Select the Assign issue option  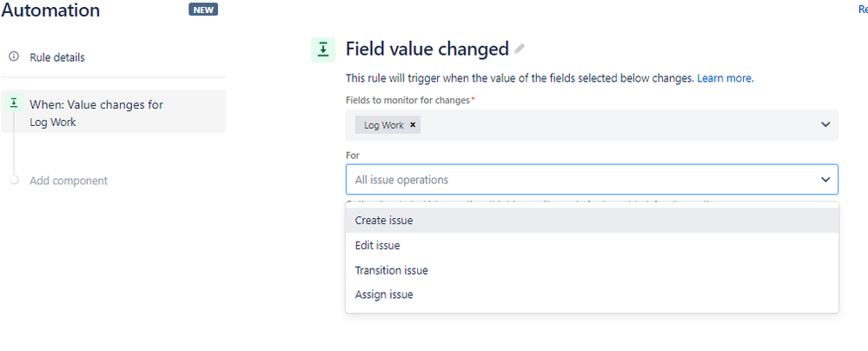pyautogui.click(x=384, y=295)
